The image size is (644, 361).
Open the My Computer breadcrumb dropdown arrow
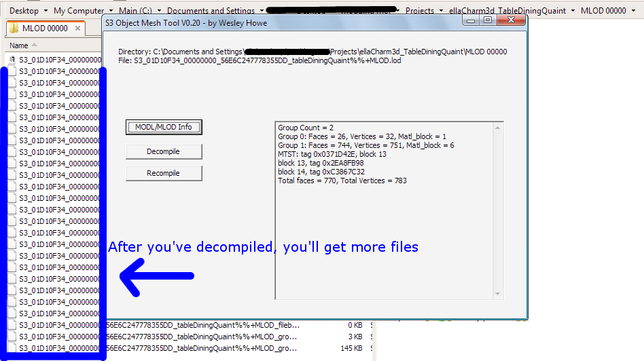[110, 11]
